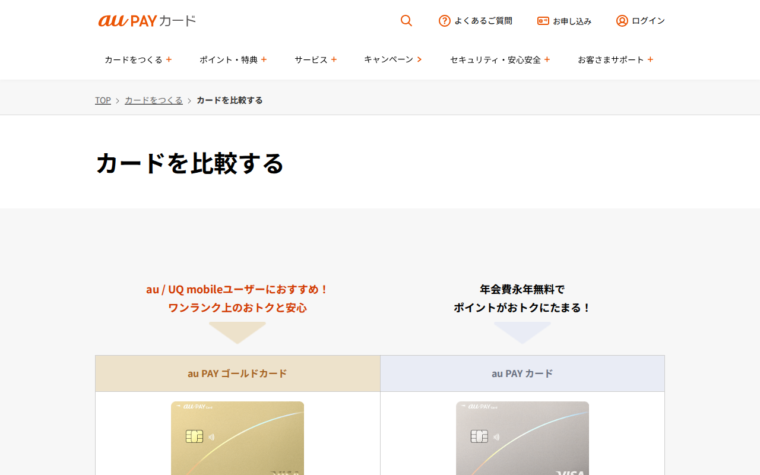
Task: Click plus icon beside カードをつくる
Action: click(169, 60)
